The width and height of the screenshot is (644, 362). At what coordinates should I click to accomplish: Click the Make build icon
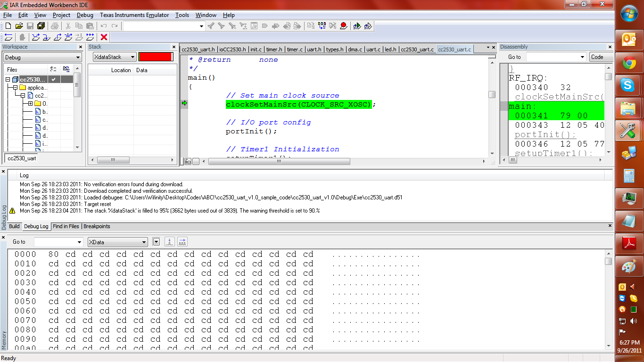point(322,26)
